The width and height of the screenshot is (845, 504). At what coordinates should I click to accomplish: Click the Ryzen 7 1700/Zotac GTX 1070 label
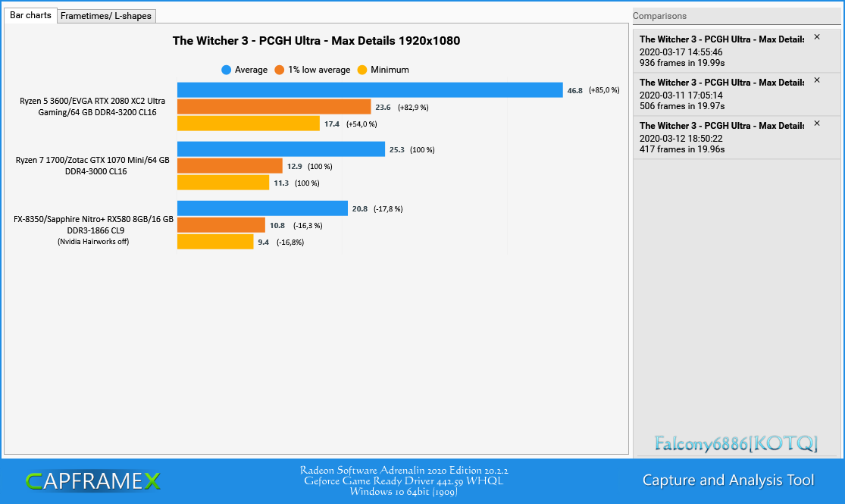(92, 166)
